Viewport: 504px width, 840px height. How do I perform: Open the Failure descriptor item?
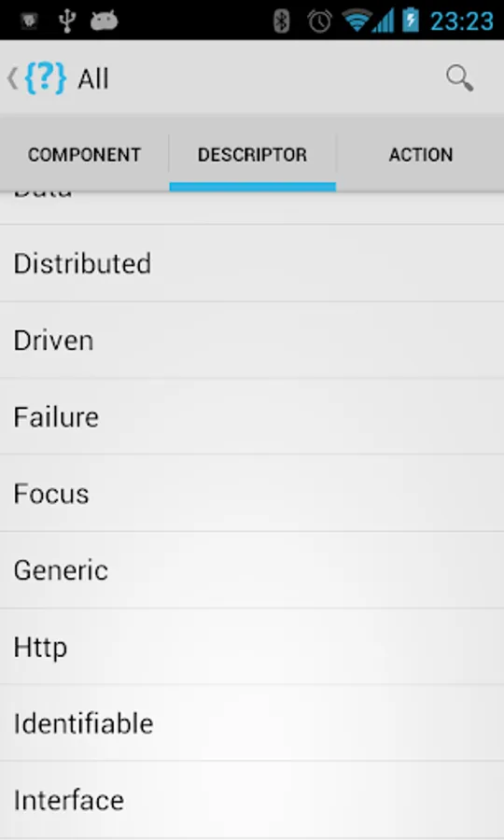coord(252,416)
